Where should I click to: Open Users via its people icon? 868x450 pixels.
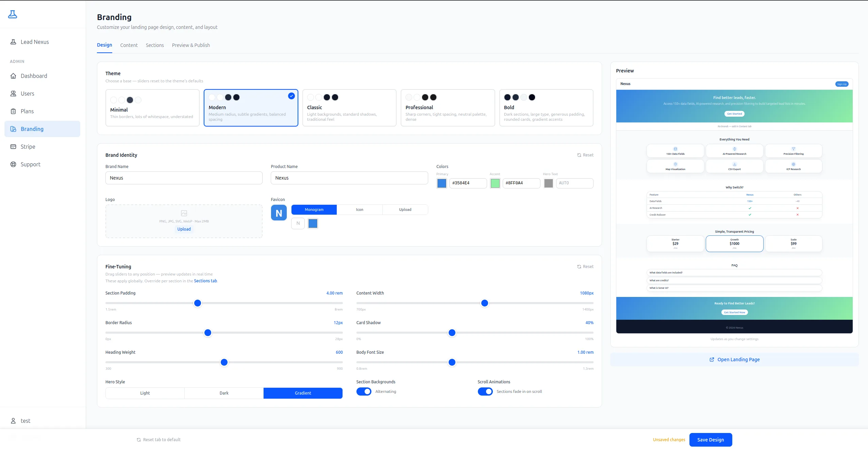point(13,94)
